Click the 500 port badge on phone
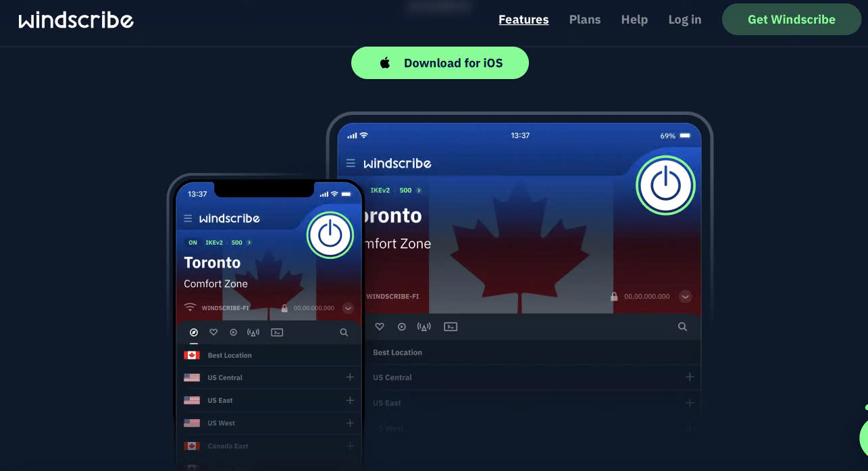Viewport: 868px width, 471px height. (x=237, y=243)
